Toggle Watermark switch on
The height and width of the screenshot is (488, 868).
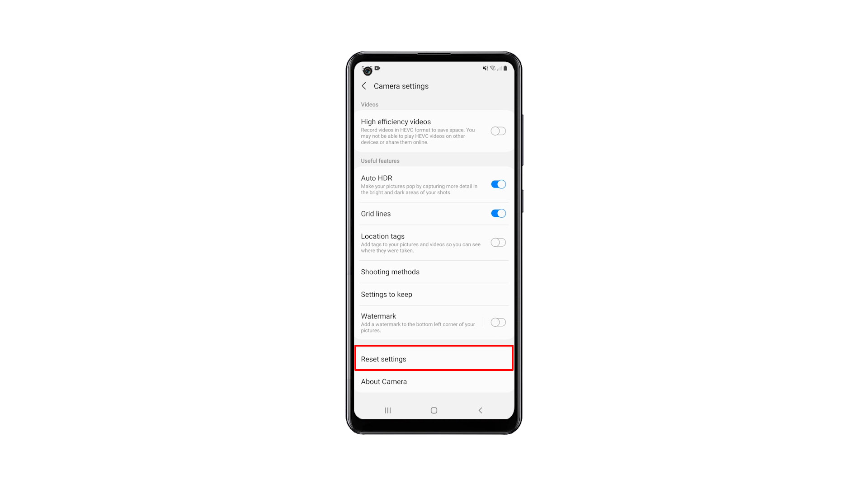pyautogui.click(x=498, y=322)
